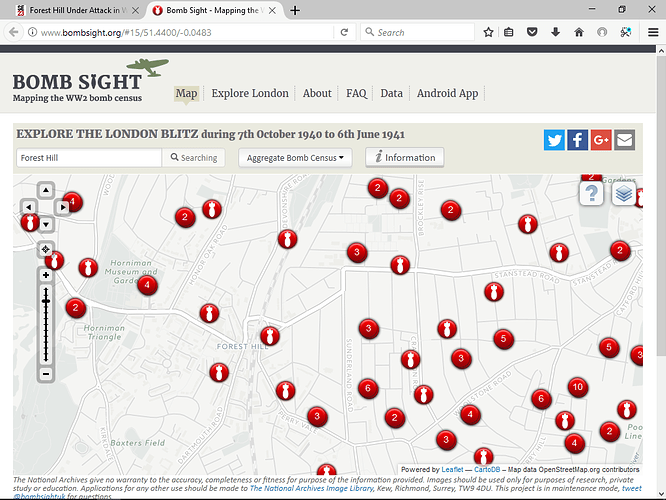Screen dimensions: 666x500
Task: Share the map on Twitter
Action: tap(555, 140)
